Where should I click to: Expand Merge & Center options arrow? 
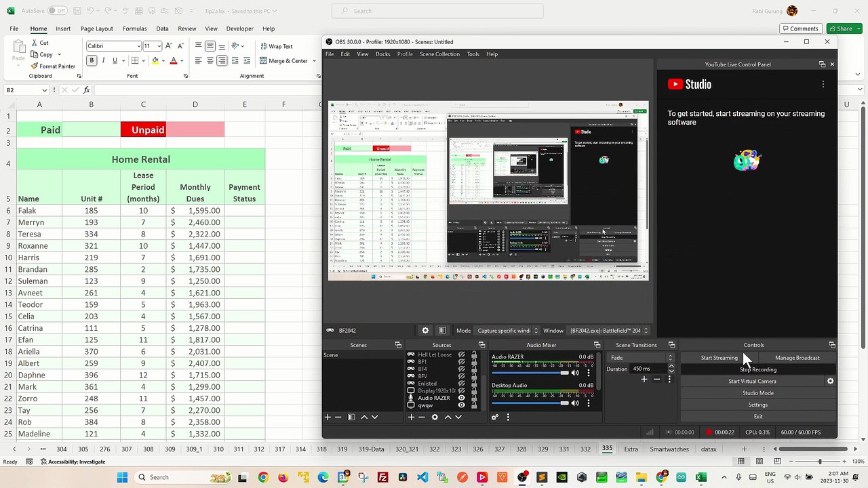tap(314, 60)
